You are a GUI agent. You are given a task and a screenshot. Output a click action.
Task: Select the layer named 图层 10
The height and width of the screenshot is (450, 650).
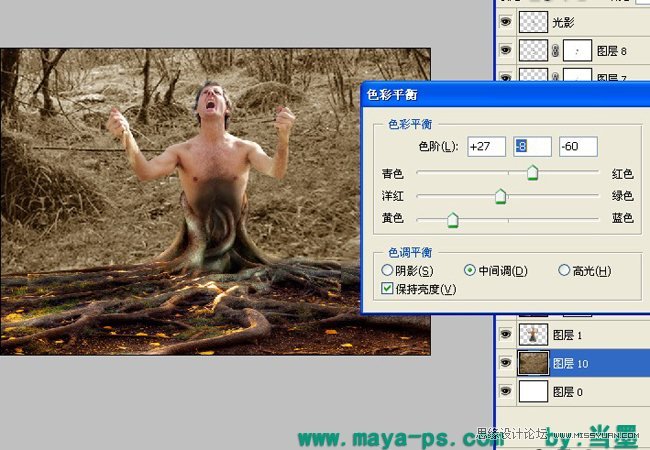tap(570, 363)
